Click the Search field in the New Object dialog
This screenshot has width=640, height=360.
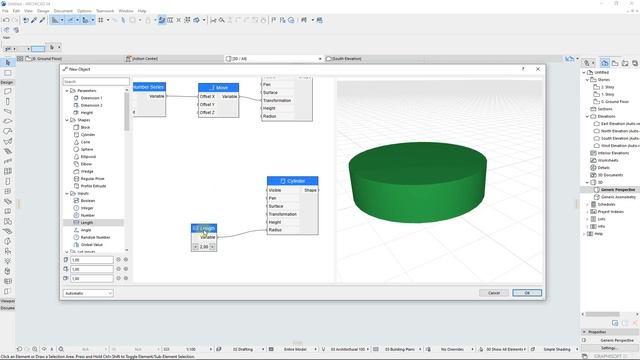coord(96,82)
